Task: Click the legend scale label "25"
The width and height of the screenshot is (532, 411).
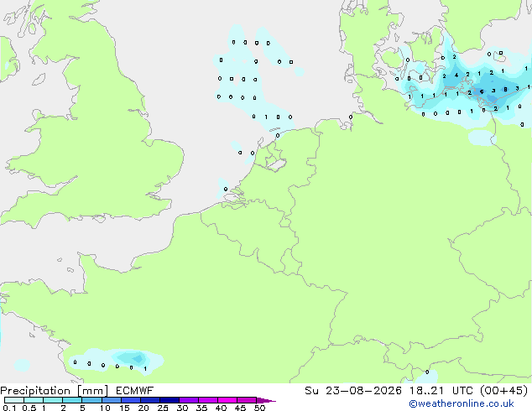Action: (163, 408)
